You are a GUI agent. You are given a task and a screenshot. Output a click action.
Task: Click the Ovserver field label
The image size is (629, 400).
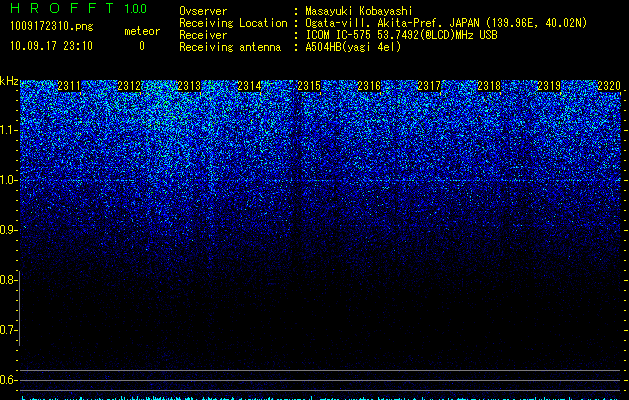click(203, 11)
